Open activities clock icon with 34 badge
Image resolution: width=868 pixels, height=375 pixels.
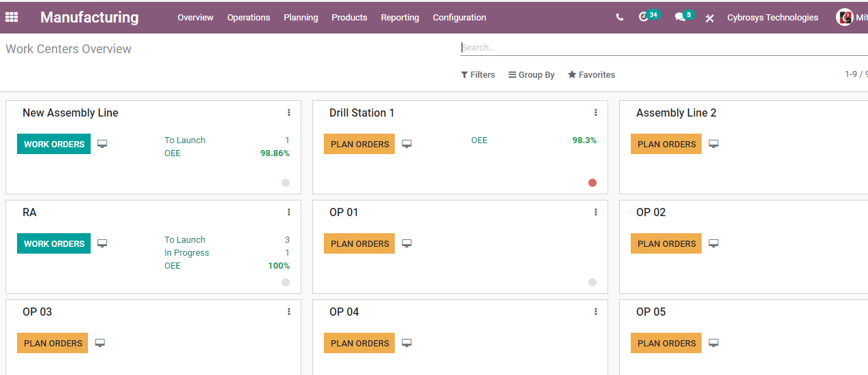648,16
